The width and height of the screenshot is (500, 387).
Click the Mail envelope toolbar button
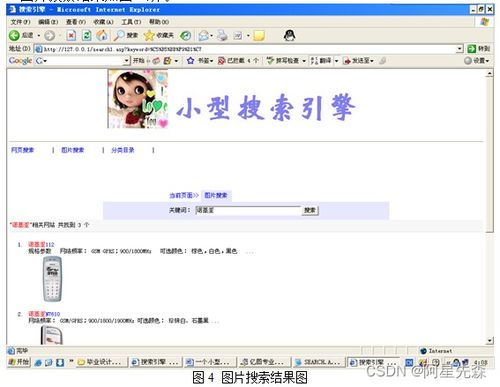(204, 35)
